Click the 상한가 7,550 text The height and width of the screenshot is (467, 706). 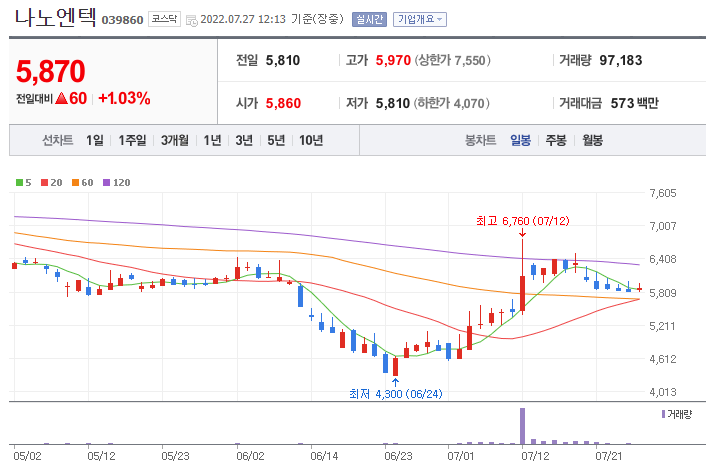[453, 60]
